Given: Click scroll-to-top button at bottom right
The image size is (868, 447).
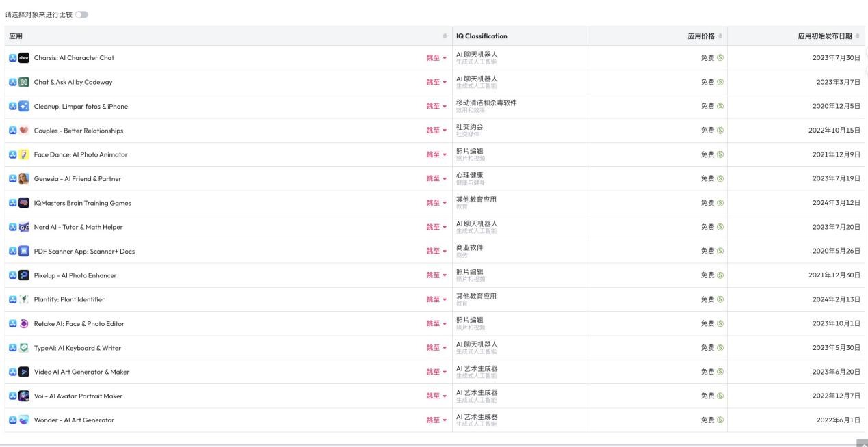Looking at the screenshot, I should pyautogui.click(x=862, y=443).
